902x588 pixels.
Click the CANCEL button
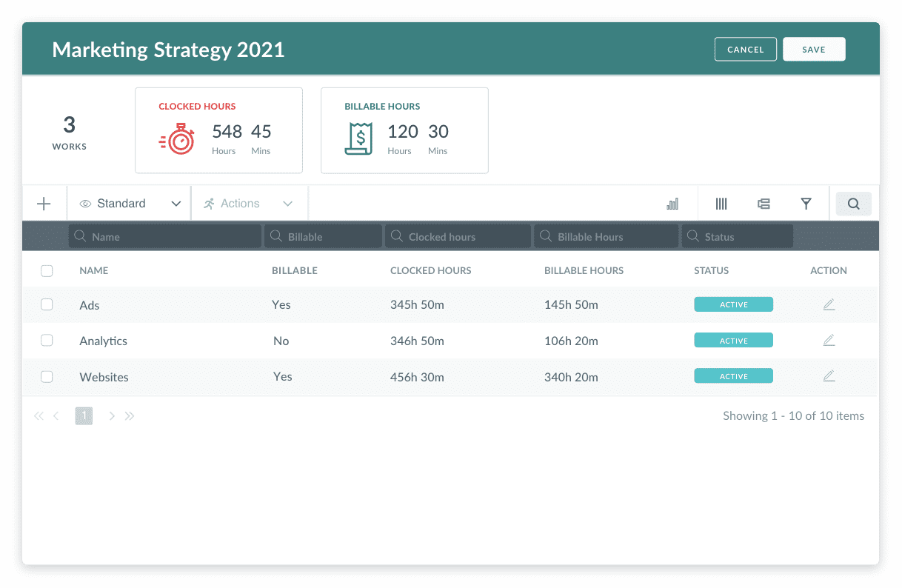point(745,49)
